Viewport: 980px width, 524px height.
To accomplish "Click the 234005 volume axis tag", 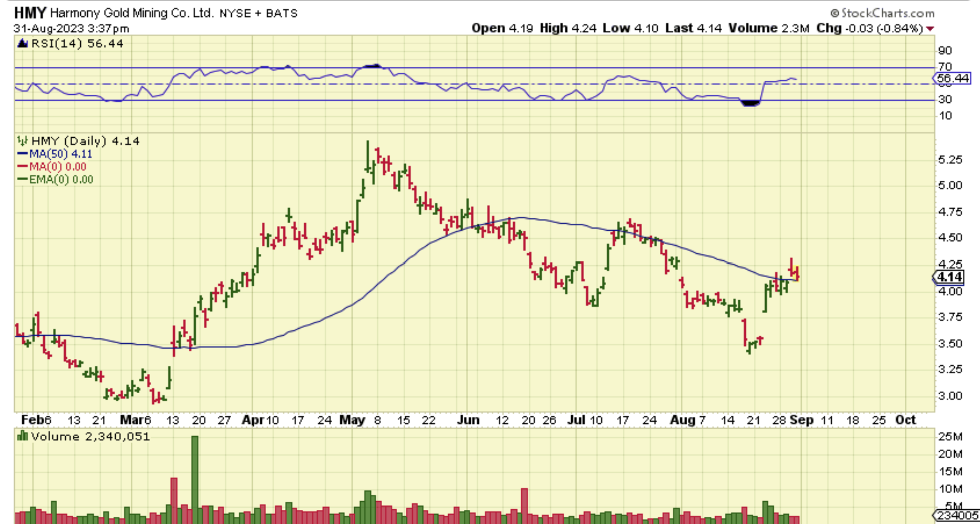I will click(x=956, y=515).
